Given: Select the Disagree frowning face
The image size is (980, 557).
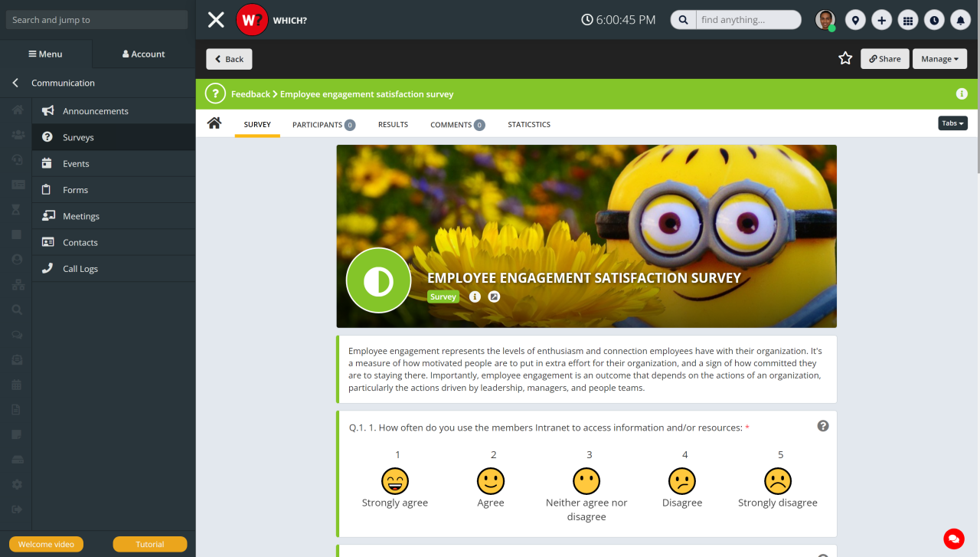Looking at the screenshot, I should point(681,481).
